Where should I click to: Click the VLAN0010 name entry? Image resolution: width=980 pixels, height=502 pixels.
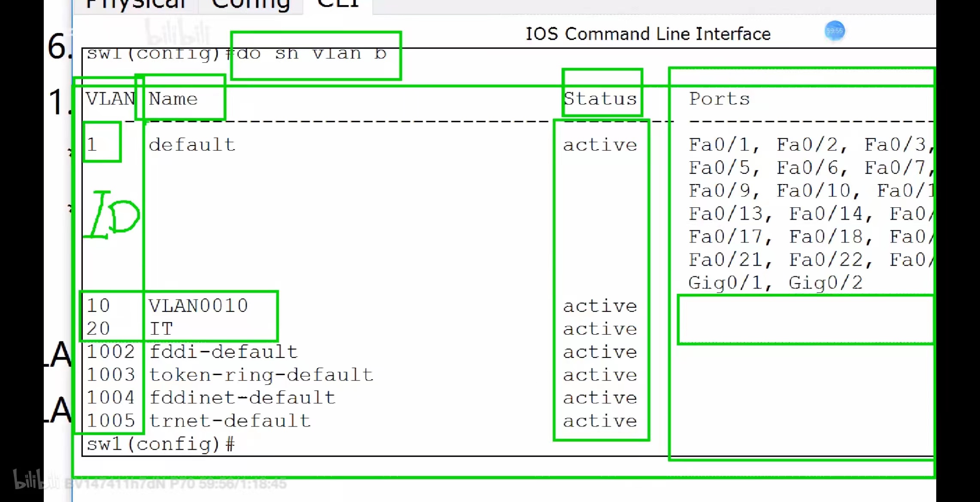coord(198,306)
